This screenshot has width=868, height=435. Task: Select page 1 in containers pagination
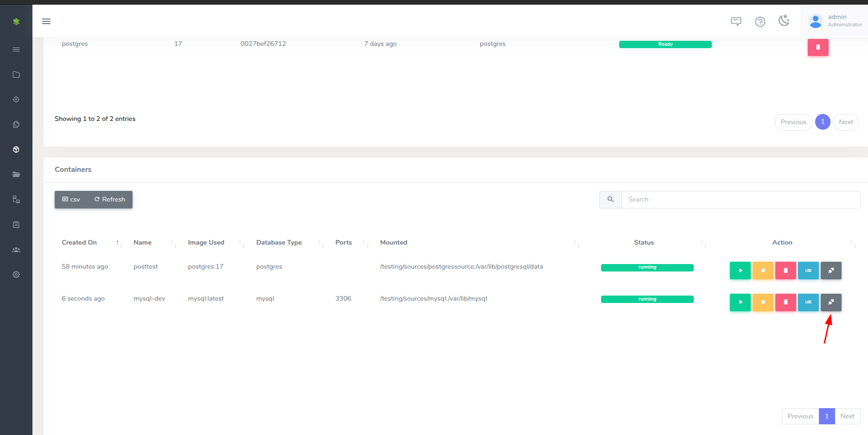(x=827, y=416)
